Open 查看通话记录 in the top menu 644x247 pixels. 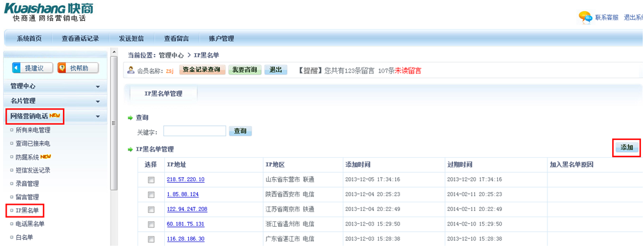(x=80, y=39)
